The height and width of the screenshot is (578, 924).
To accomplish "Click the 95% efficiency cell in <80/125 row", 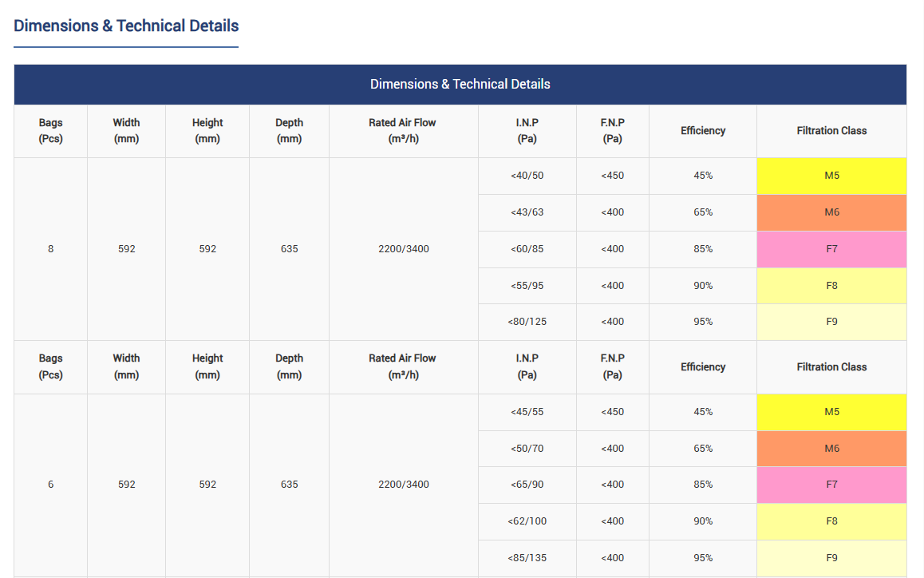I will coord(702,322).
